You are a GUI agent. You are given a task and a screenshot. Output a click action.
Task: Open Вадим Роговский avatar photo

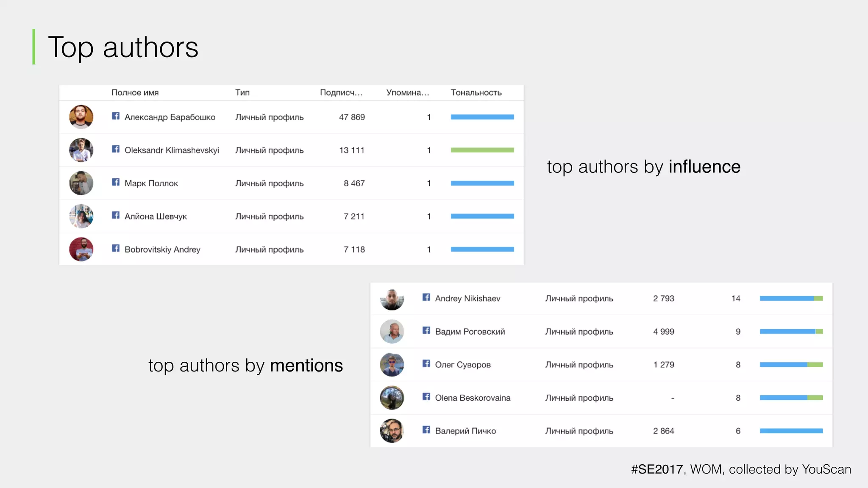(392, 332)
